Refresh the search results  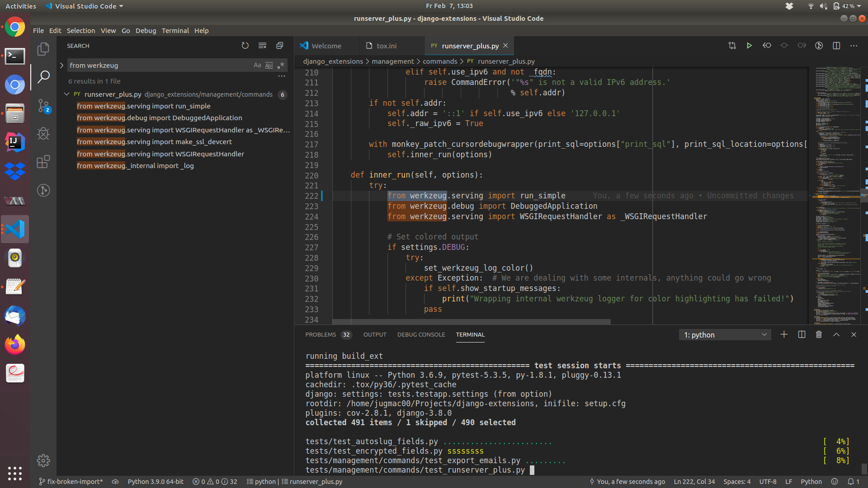245,46
